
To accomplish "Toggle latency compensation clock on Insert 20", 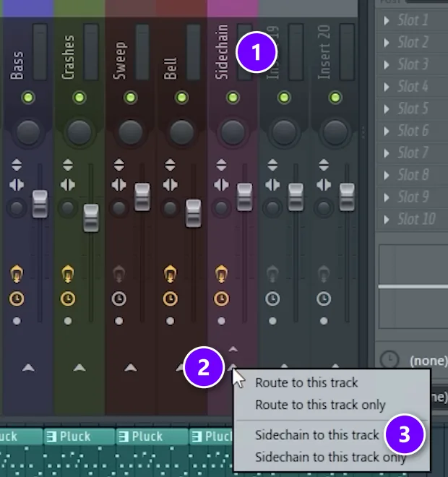I will click(x=324, y=298).
